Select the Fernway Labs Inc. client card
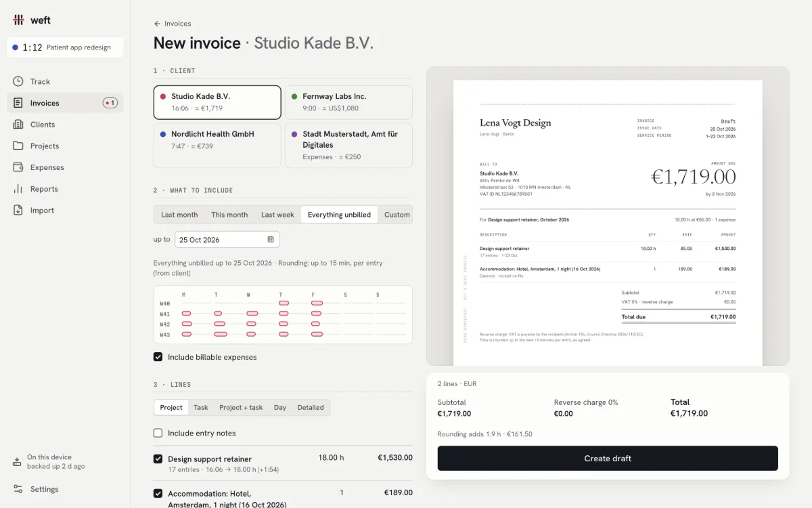The height and width of the screenshot is (508, 812). (348, 102)
